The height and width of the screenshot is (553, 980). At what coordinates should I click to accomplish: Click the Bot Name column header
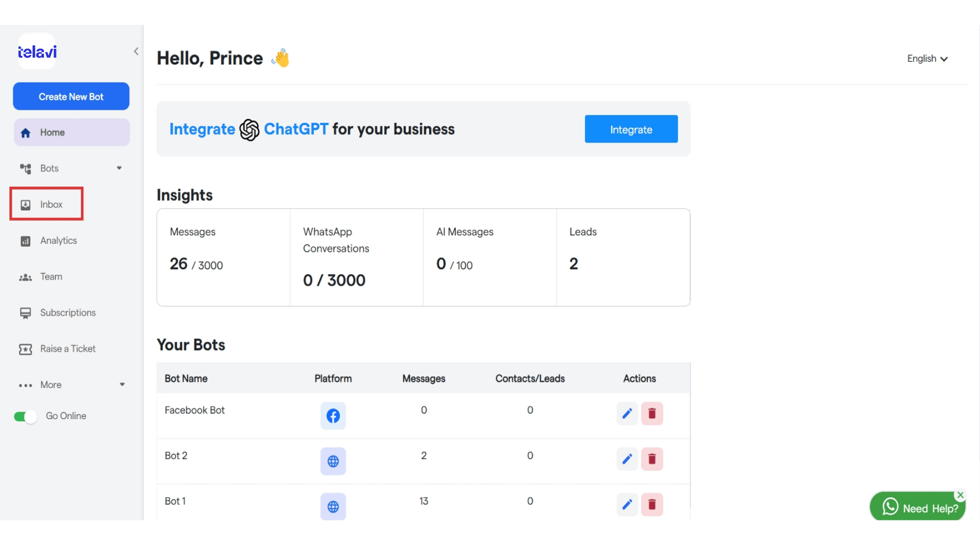pos(186,378)
